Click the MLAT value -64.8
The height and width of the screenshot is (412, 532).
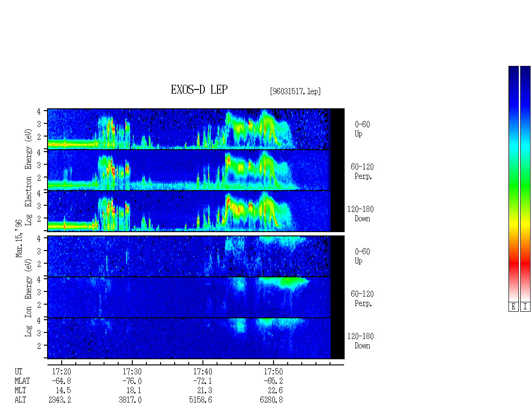click(61, 381)
